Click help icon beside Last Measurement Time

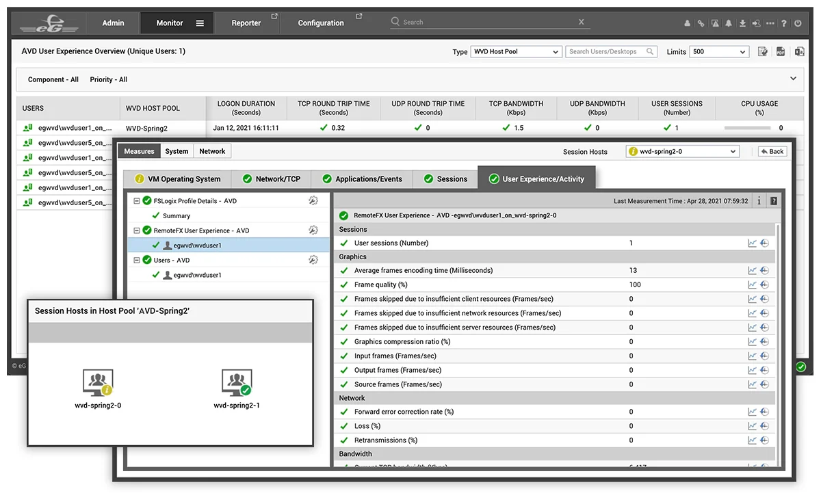pos(774,201)
